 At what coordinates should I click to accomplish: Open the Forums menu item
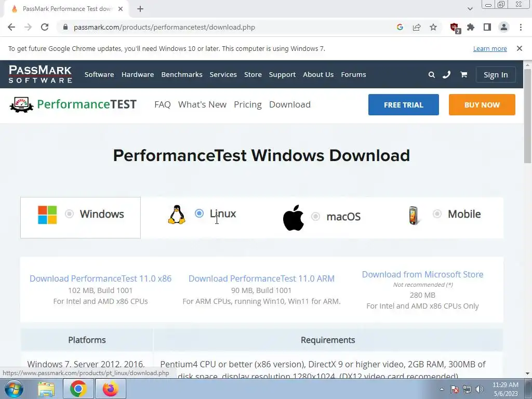tap(353, 74)
